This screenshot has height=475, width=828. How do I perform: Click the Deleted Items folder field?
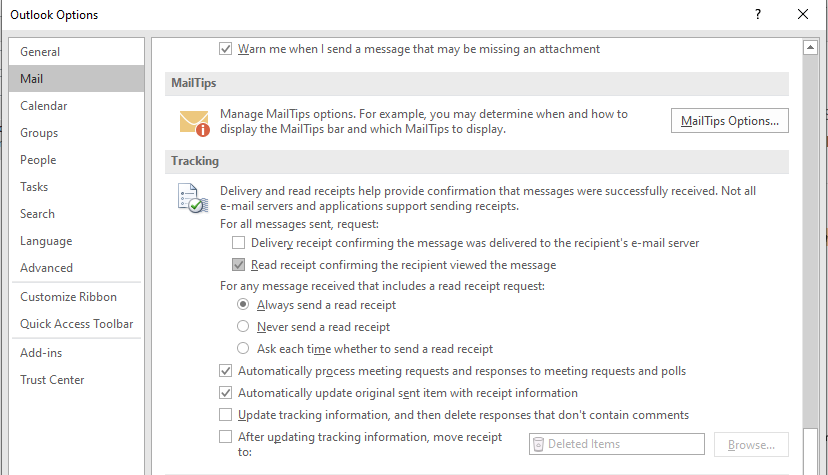tap(615, 444)
